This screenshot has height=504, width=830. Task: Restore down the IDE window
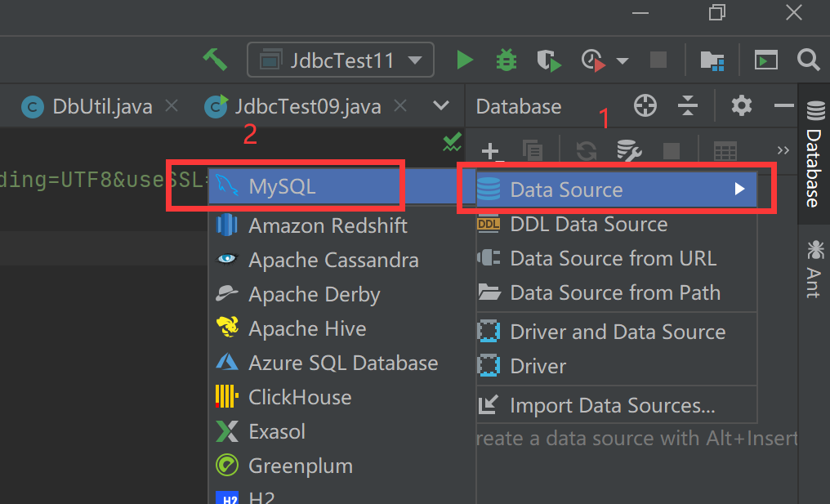(716, 12)
